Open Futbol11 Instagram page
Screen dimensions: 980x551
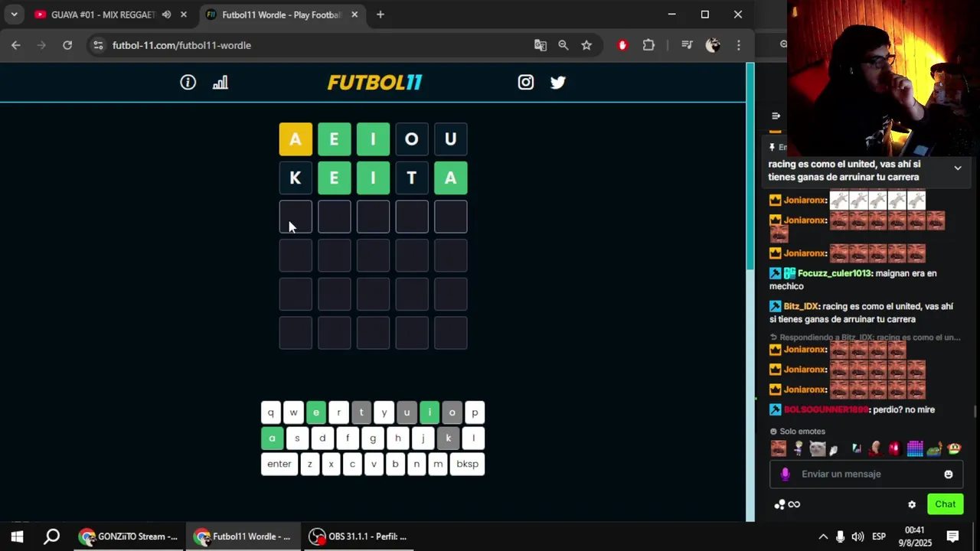526,83
